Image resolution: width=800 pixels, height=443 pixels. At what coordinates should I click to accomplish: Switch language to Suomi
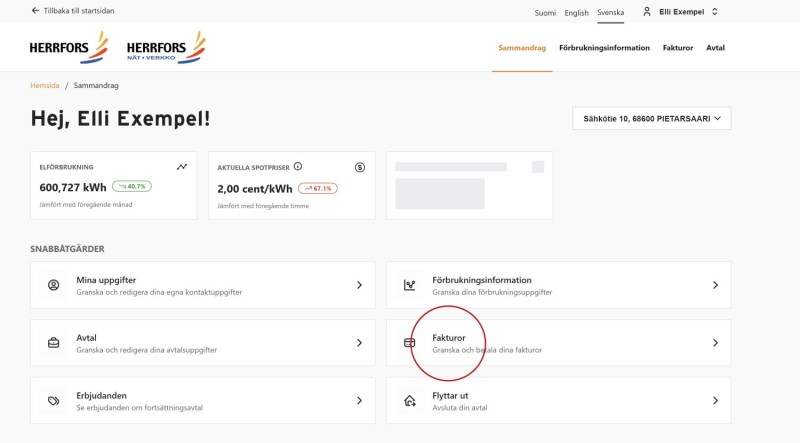545,13
